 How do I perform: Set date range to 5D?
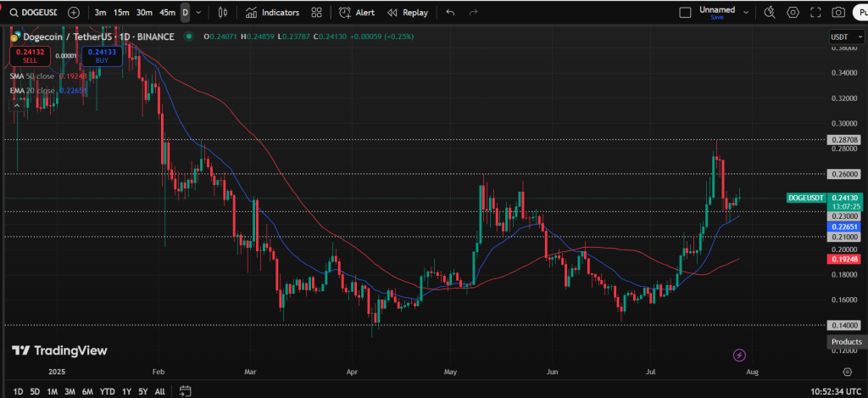tap(35, 391)
